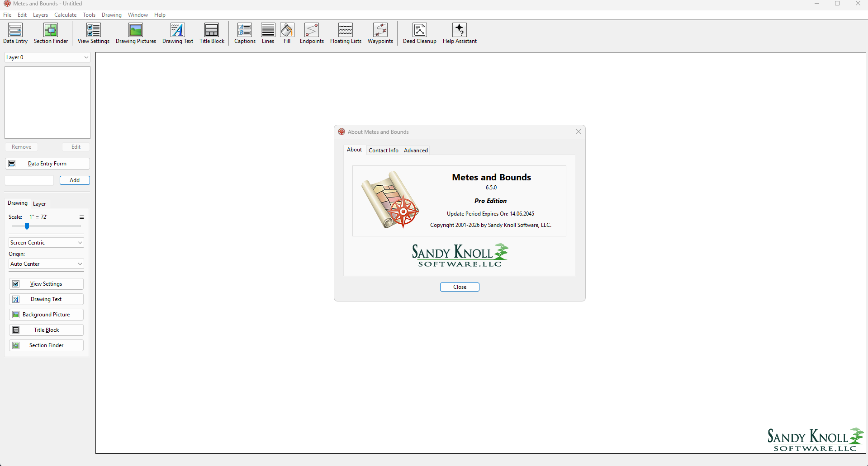Select the Drawing tab in left panel
Image resolution: width=868 pixels, height=466 pixels.
coord(18,203)
